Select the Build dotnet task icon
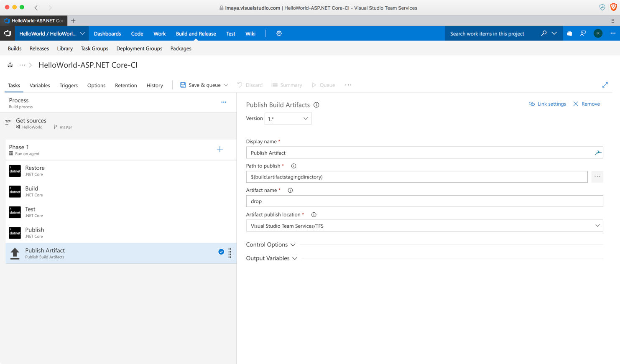This screenshot has width=620, height=364. (x=15, y=191)
